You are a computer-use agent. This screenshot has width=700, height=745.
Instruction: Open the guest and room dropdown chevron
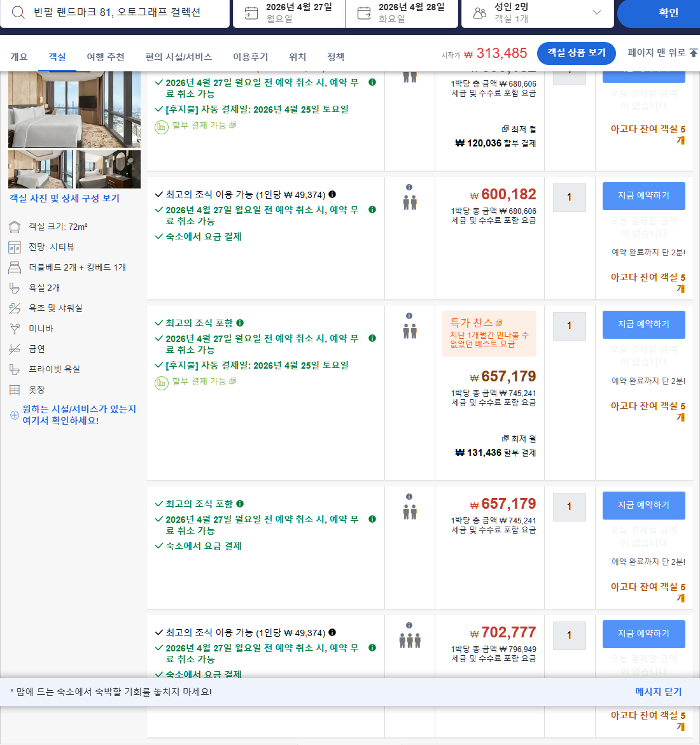pyautogui.click(x=597, y=12)
